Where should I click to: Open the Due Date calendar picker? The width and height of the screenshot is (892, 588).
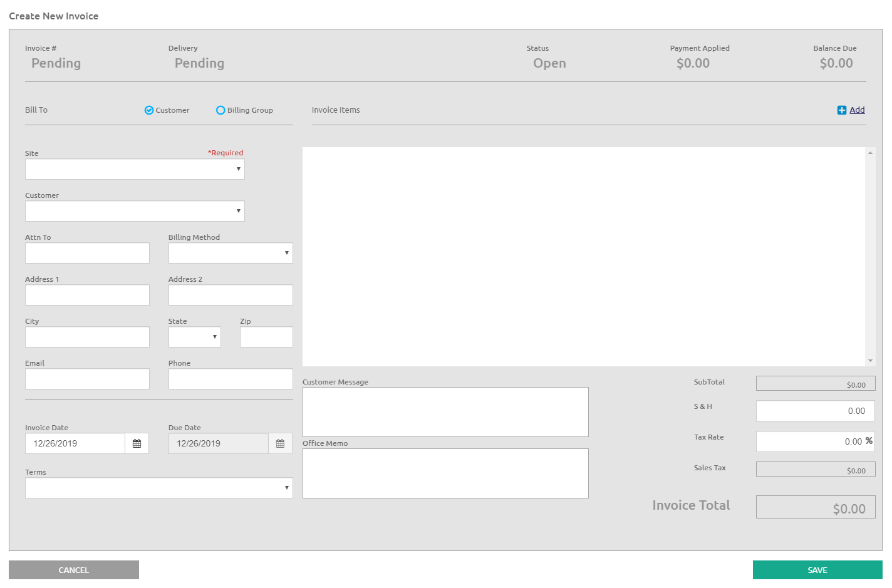(x=280, y=443)
